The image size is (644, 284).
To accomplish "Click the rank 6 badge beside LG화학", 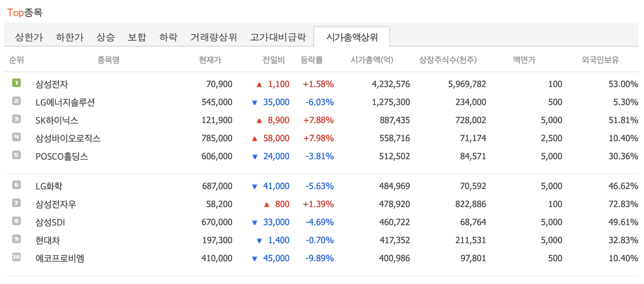I will pyautogui.click(x=16, y=185).
